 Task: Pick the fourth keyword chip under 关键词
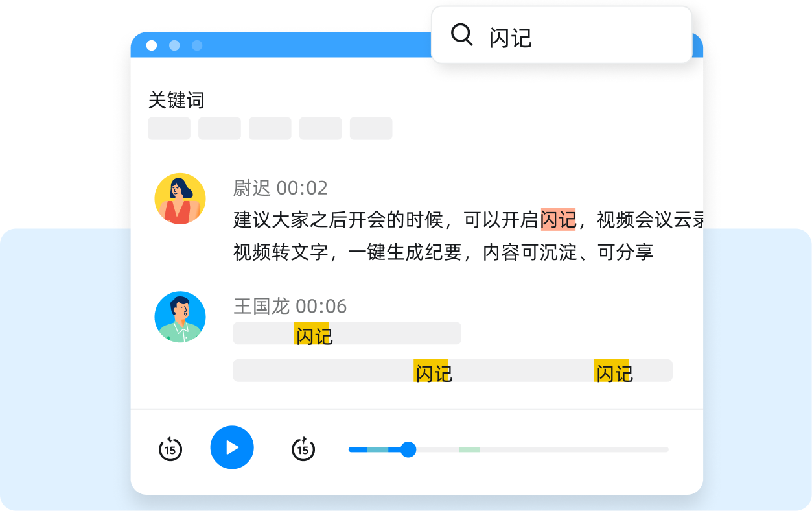coord(321,128)
